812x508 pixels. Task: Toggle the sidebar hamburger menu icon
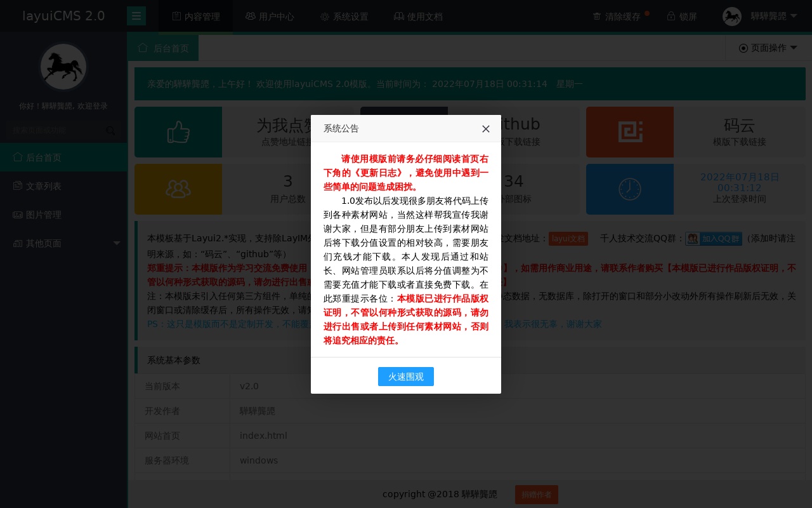[136, 16]
